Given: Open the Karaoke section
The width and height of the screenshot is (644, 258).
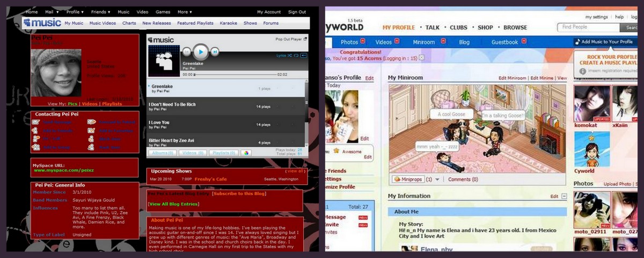Looking at the screenshot, I should coord(229,23).
